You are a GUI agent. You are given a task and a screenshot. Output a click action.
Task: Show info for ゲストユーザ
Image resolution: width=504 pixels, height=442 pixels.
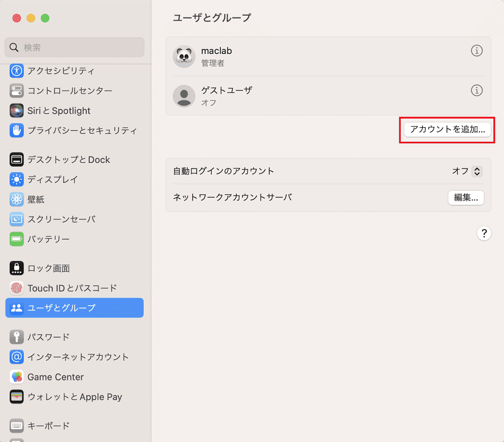point(477,90)
